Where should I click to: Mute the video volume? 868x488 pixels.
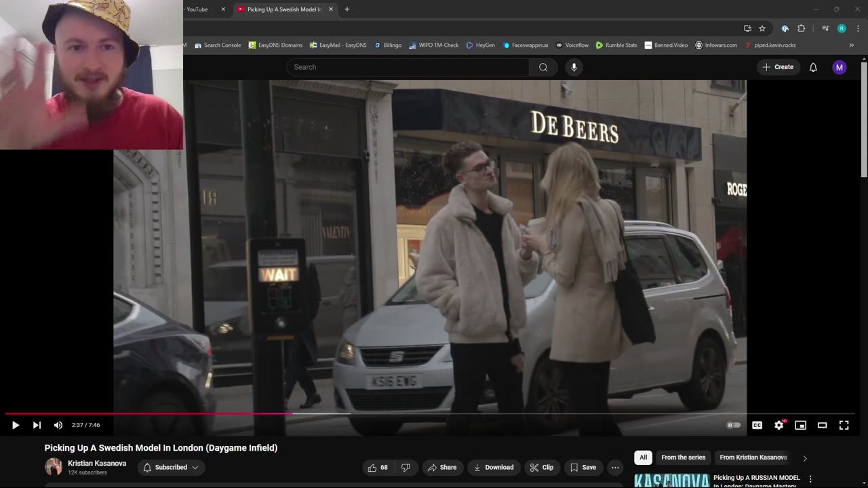[x=58, y=425]
